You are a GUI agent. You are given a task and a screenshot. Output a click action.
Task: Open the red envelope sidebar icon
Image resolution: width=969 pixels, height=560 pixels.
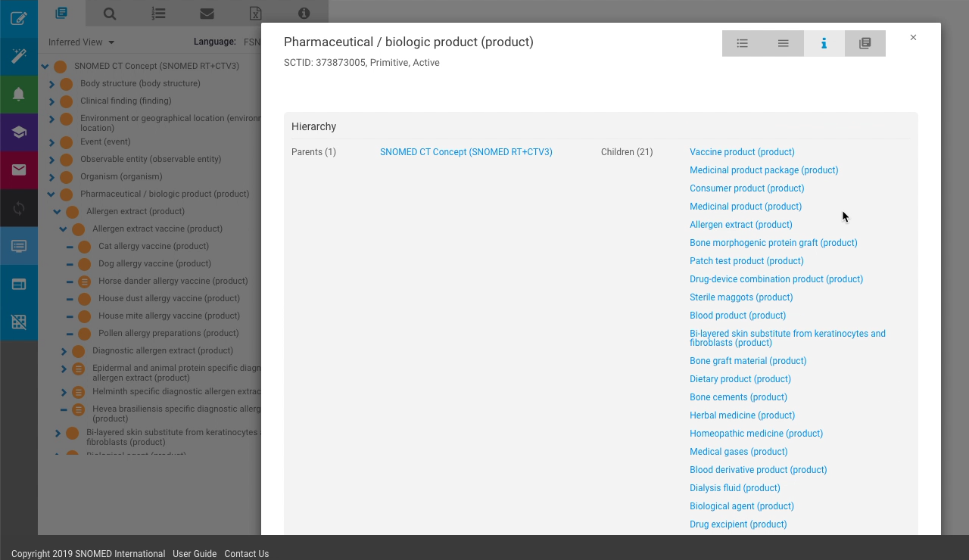coord(19,170)
